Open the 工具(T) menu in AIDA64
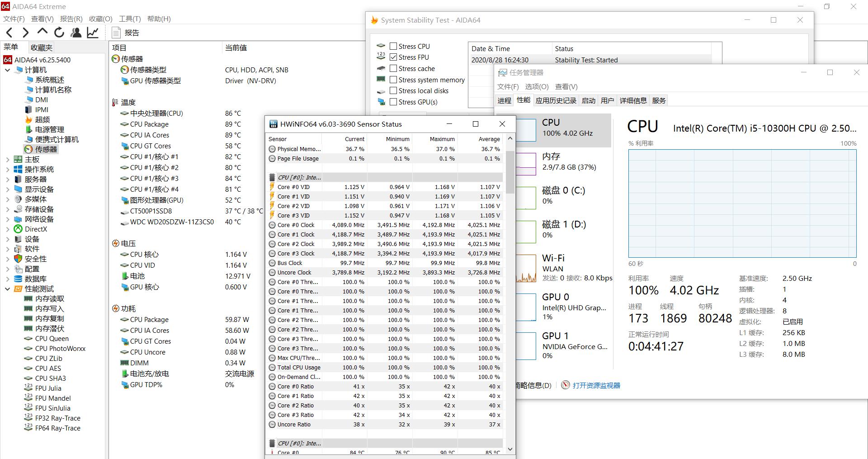The image size is (868, 459). click(x=130, y=19)
